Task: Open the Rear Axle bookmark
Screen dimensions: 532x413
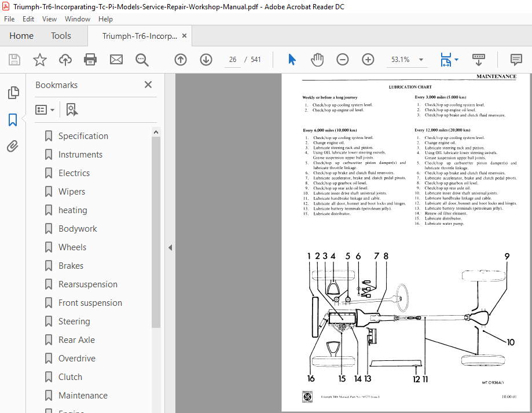Action: (x=76, y=340)
